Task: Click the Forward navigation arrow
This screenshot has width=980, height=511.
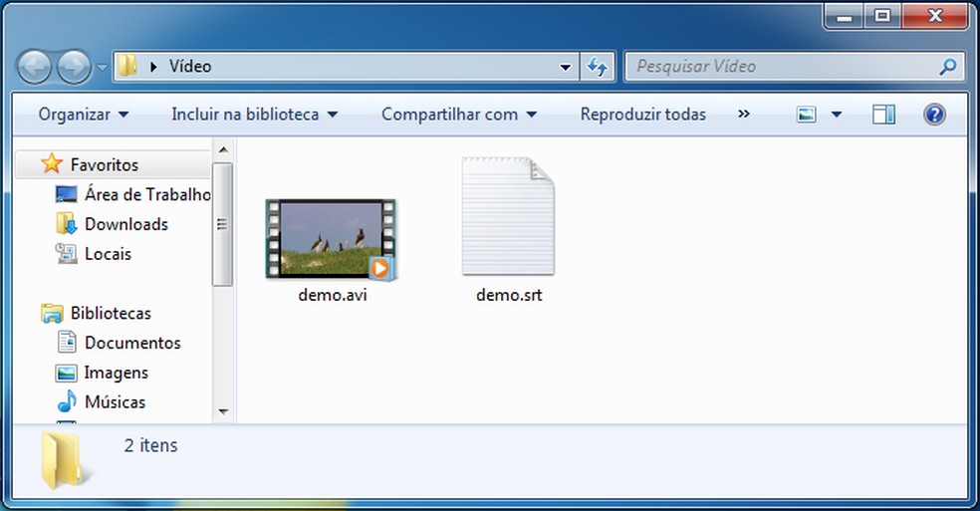Action: 75,67
